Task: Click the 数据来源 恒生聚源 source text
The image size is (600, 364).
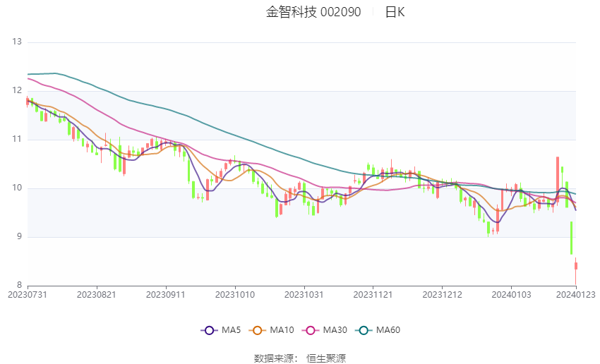Action: pos(299,358)
